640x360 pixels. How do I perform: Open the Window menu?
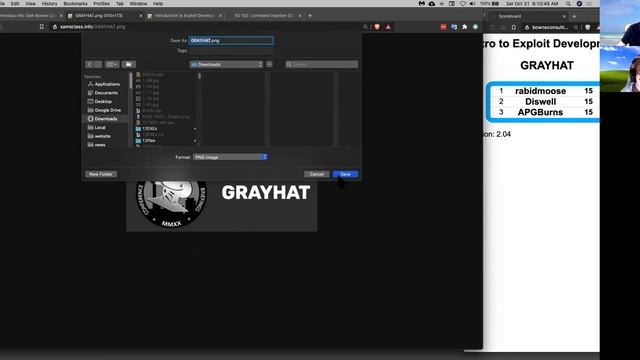point(138,3)
